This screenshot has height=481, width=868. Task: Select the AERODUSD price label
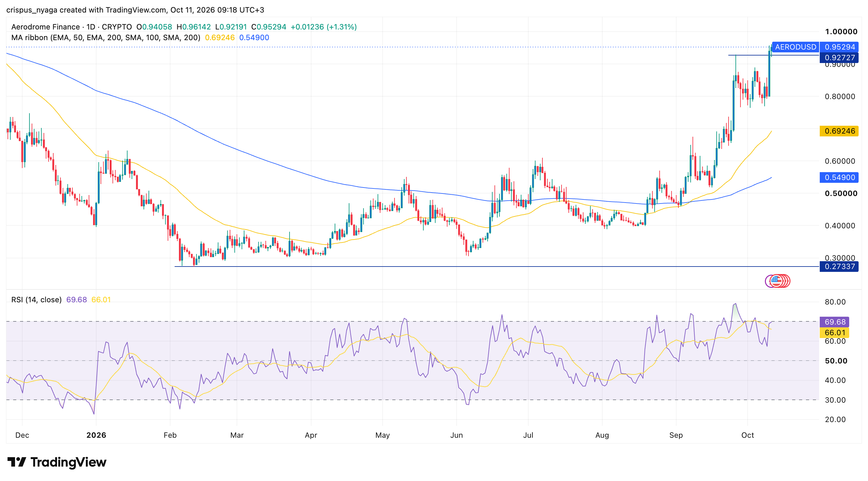click(x=796, y=47)
